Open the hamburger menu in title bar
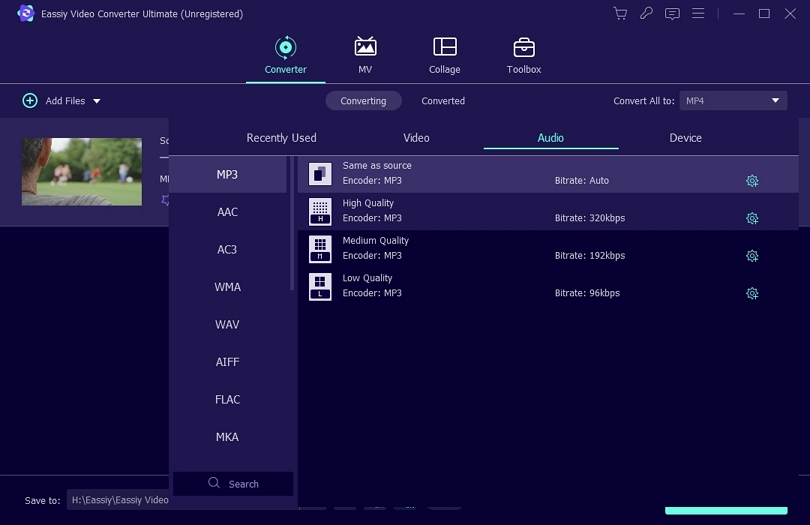Screen dimensions: 810x525 click(698, 13)
